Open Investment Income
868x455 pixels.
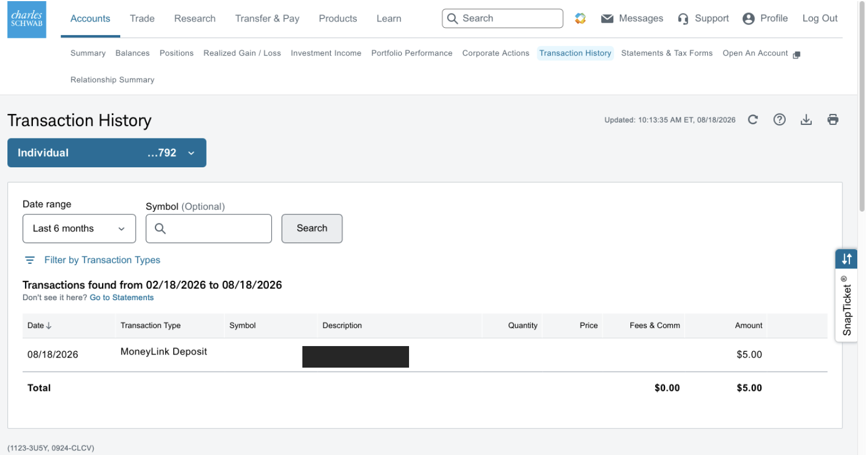click(x=326, y=53)
